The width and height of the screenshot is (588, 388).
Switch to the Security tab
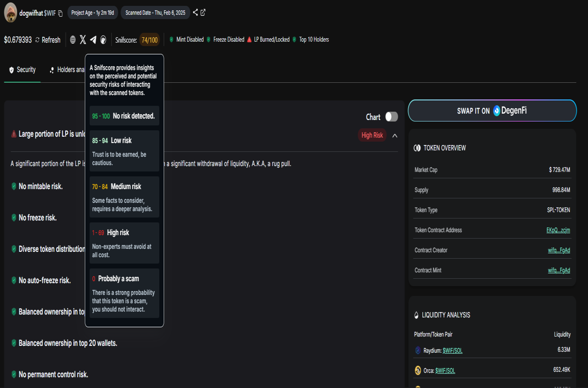(22, 70)
